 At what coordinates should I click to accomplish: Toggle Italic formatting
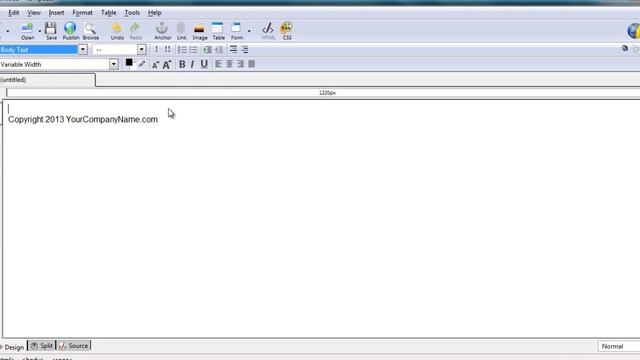[192, 64]
